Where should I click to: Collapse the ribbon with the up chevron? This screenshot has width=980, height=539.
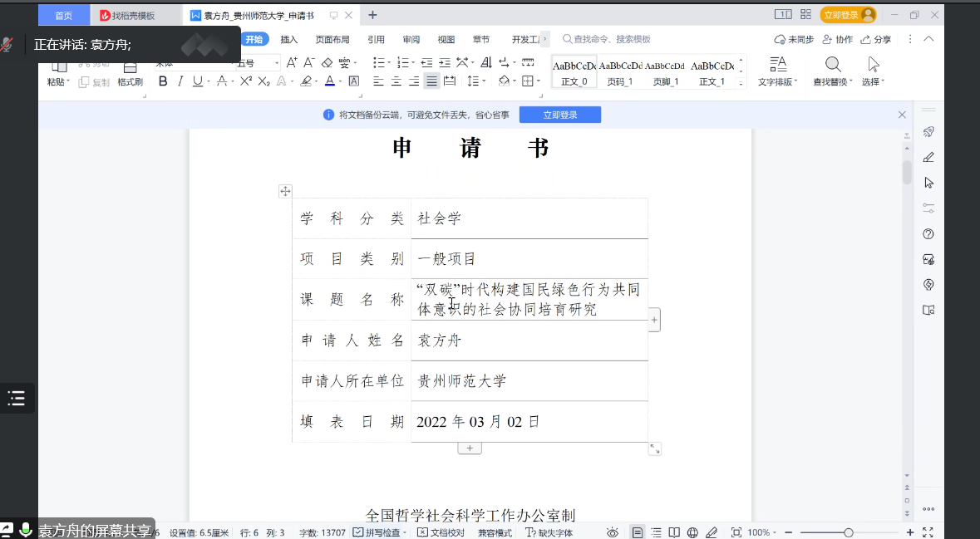tap(928, 39)
